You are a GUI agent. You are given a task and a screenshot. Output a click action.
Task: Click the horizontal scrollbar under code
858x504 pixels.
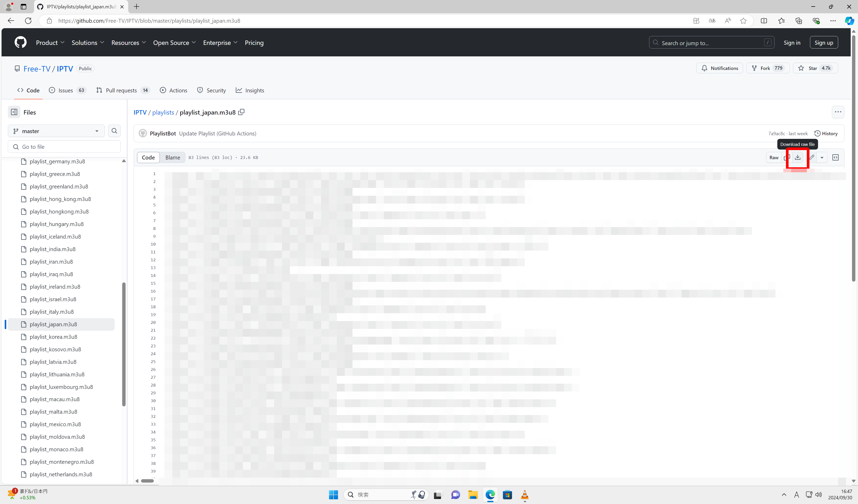point(148,481)
